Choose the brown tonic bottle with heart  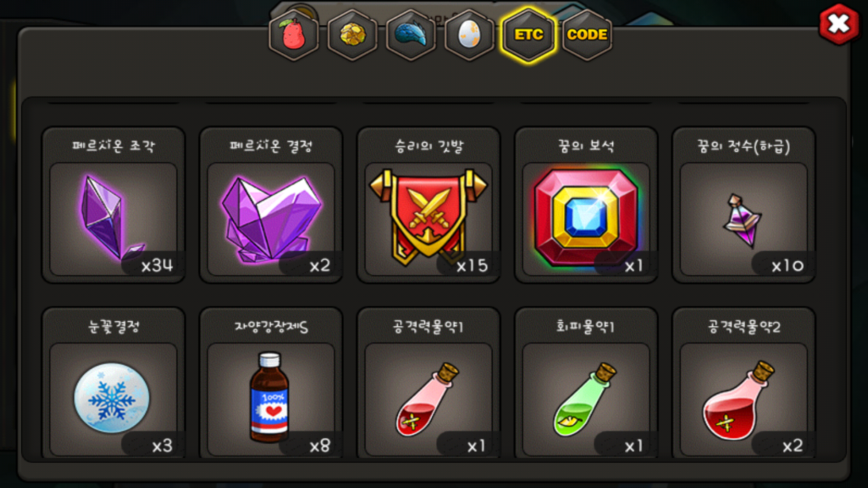click(271, 399)
